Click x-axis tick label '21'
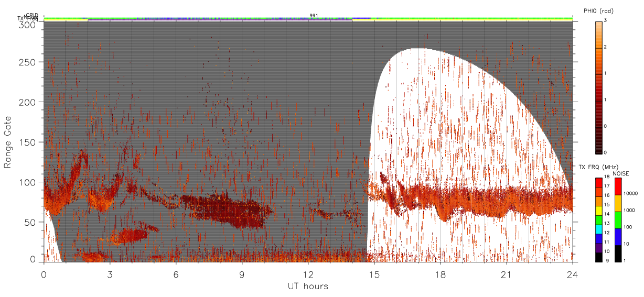 (506, 274)
